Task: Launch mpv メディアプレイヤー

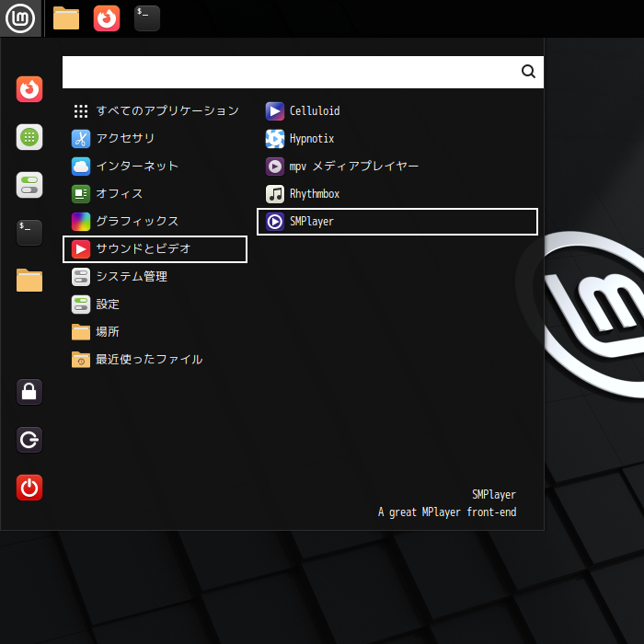Action: (x=397, y=166)
